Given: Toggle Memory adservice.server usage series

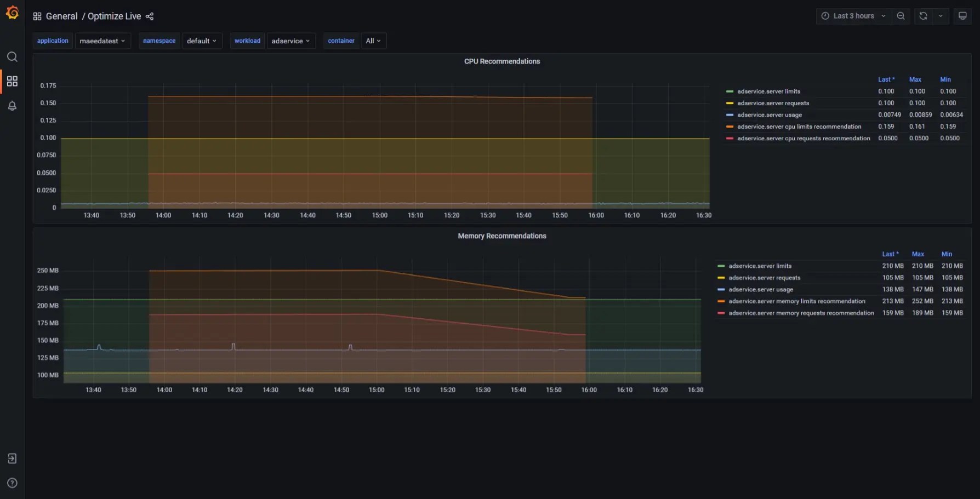Looking at the screenshot, I should [761, 290].
